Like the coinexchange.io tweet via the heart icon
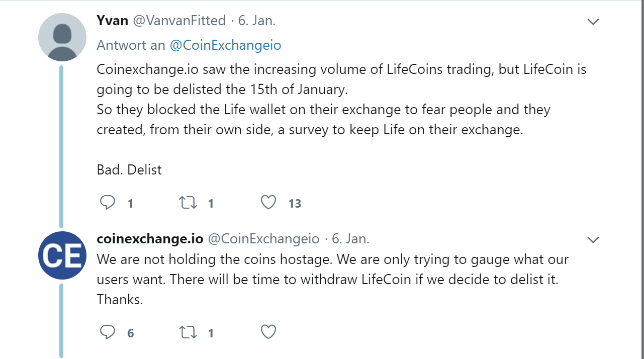 (268, 332)
